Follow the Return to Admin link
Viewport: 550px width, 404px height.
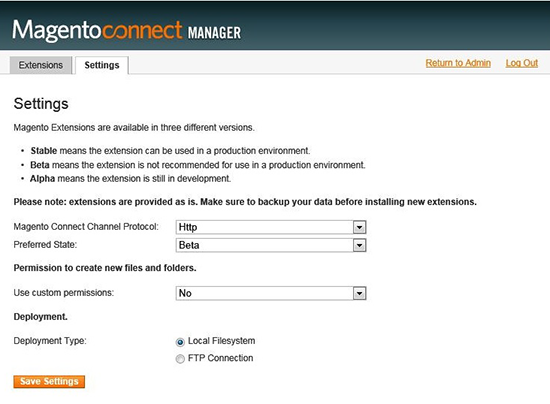pos(458,63)
